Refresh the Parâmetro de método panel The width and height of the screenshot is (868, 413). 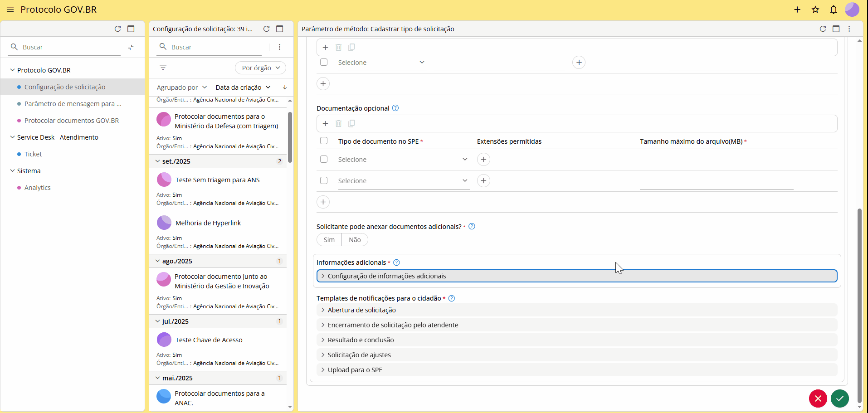click(x=823, y=29)
